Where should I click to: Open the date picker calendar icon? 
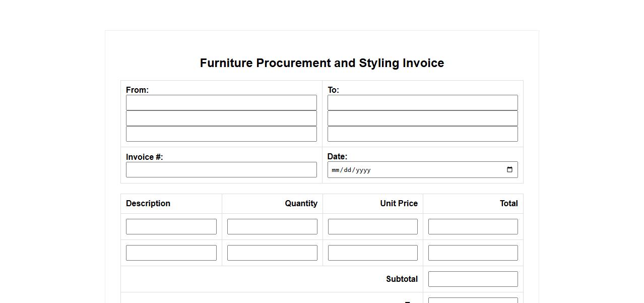509,170
